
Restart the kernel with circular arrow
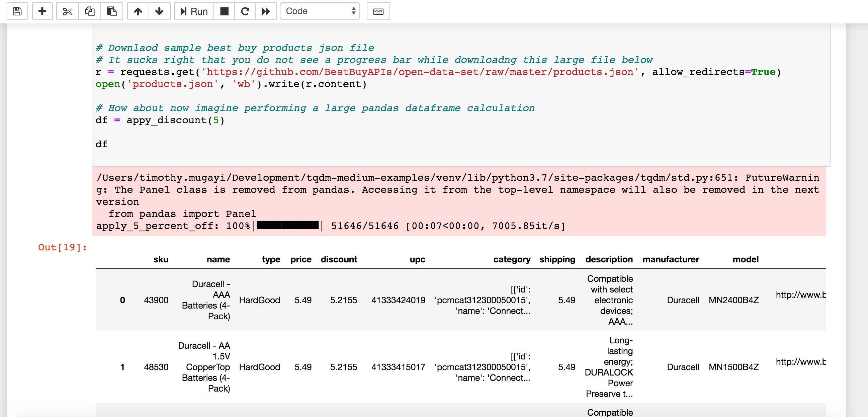(x=245, y=11)
